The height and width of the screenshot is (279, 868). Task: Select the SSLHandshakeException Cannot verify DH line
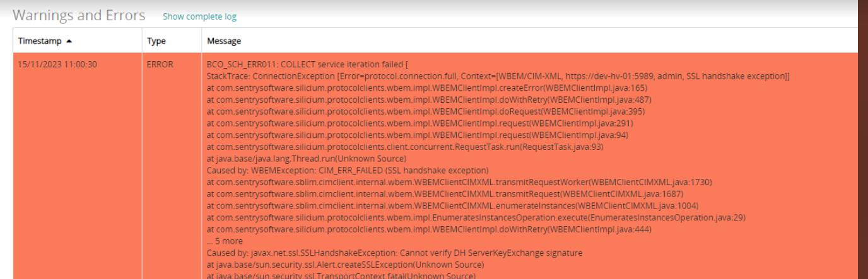coord(394,253)
